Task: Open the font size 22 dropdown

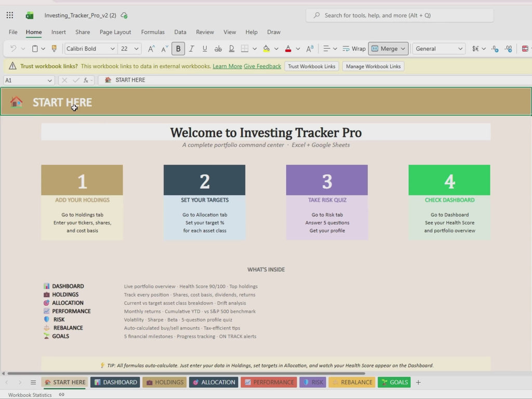Action: tap(137, 48)
